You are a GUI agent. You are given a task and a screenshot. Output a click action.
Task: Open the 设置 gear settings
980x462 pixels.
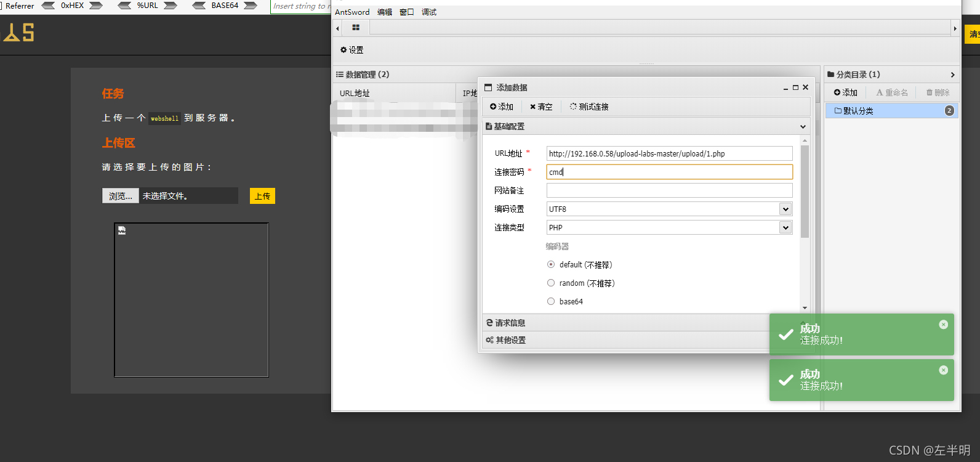pos(352,50)
